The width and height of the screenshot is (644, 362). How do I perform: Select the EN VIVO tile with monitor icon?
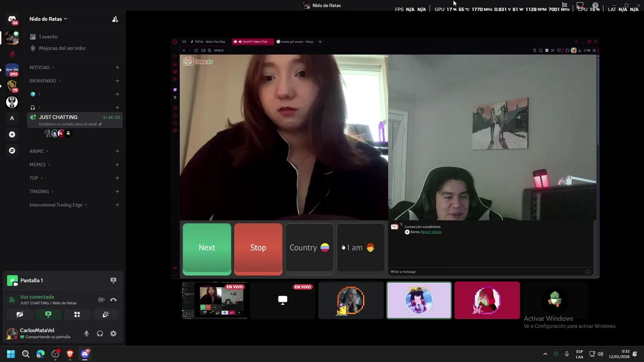(283, 300)
